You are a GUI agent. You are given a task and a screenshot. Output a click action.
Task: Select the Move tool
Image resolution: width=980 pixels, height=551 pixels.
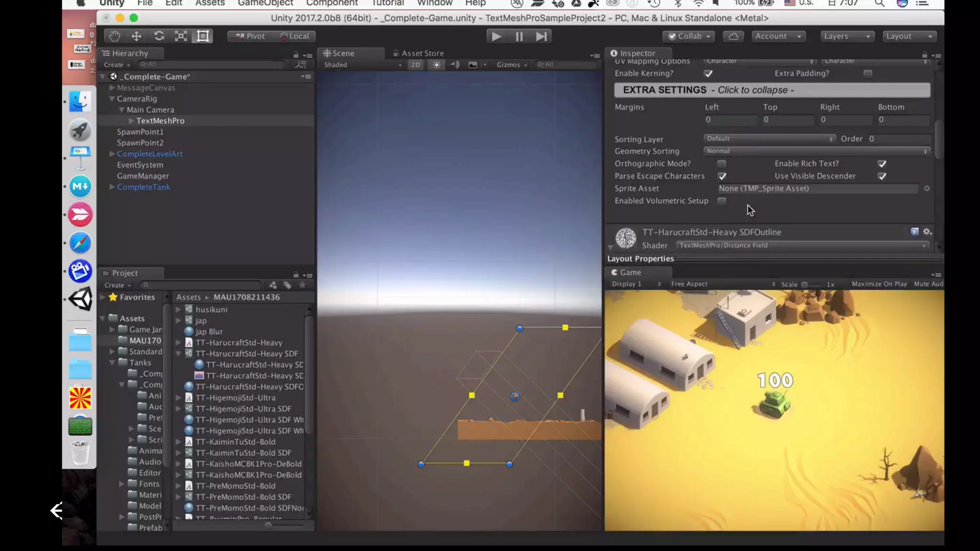[136, 36]
